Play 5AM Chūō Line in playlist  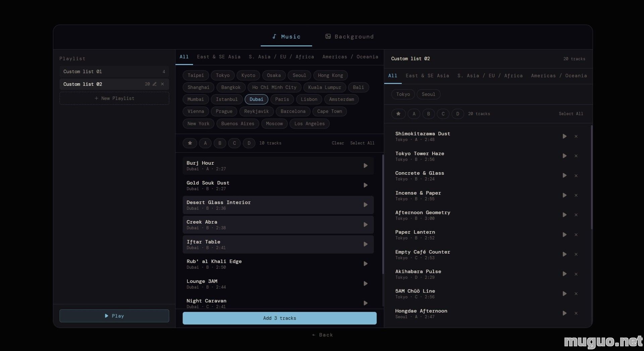(565, 294)
